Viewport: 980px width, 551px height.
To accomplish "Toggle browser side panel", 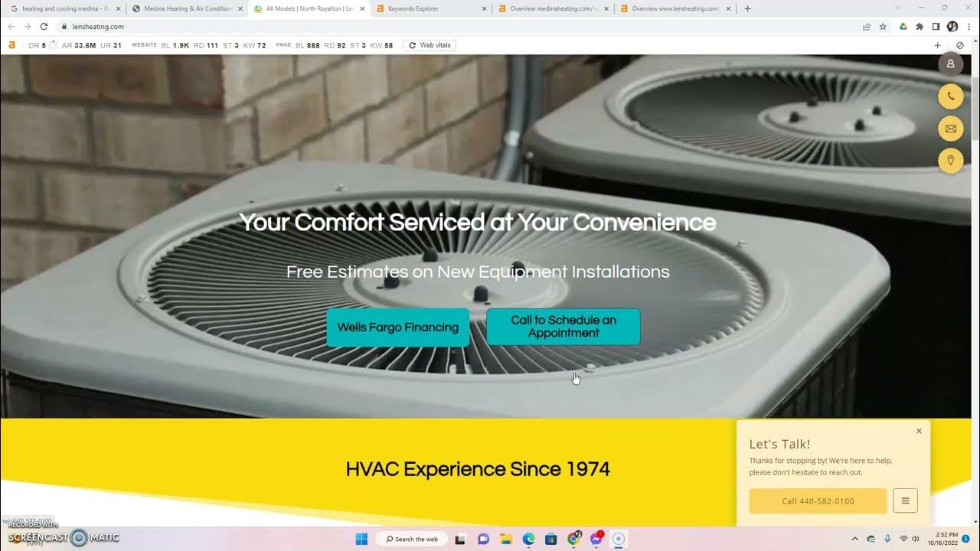I will [x=936, y=26].
